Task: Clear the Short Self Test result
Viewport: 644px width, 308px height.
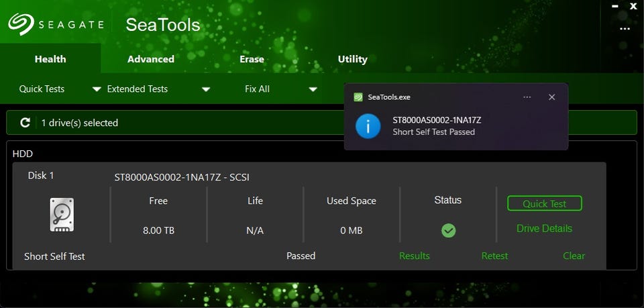Action: (x=574, y=256)
